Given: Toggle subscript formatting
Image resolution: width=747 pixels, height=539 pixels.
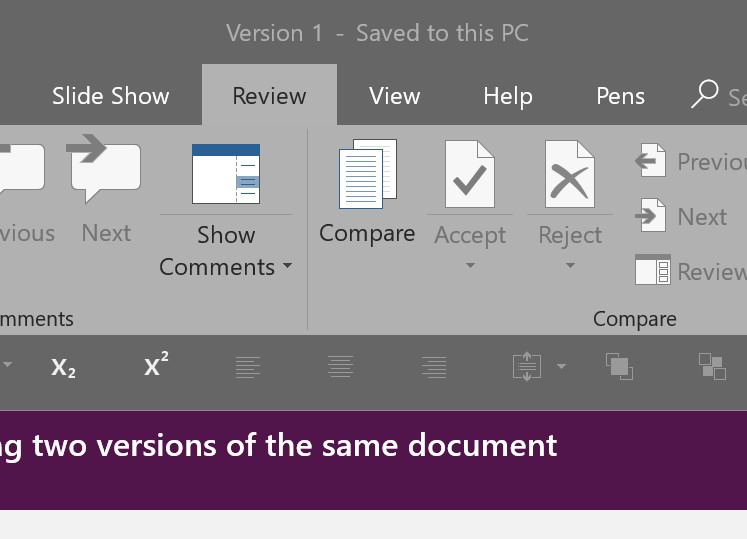Looking at the screenshot, I should 63,367.
